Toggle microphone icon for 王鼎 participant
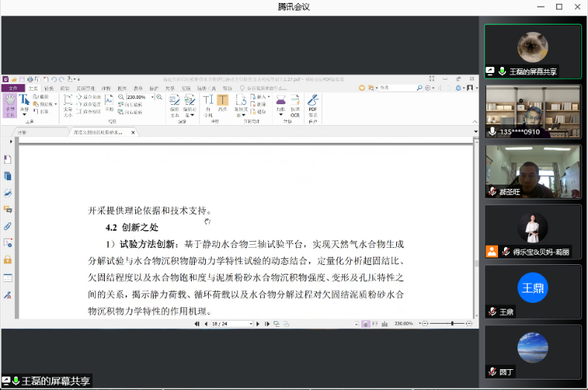 492,312
